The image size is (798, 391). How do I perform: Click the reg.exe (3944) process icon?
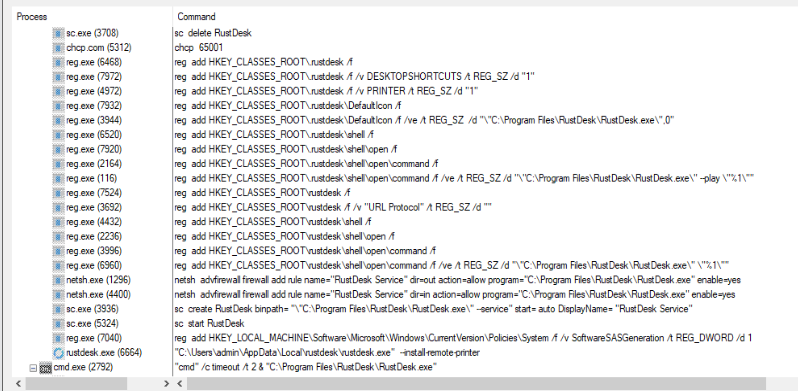(x=59, y=120)
